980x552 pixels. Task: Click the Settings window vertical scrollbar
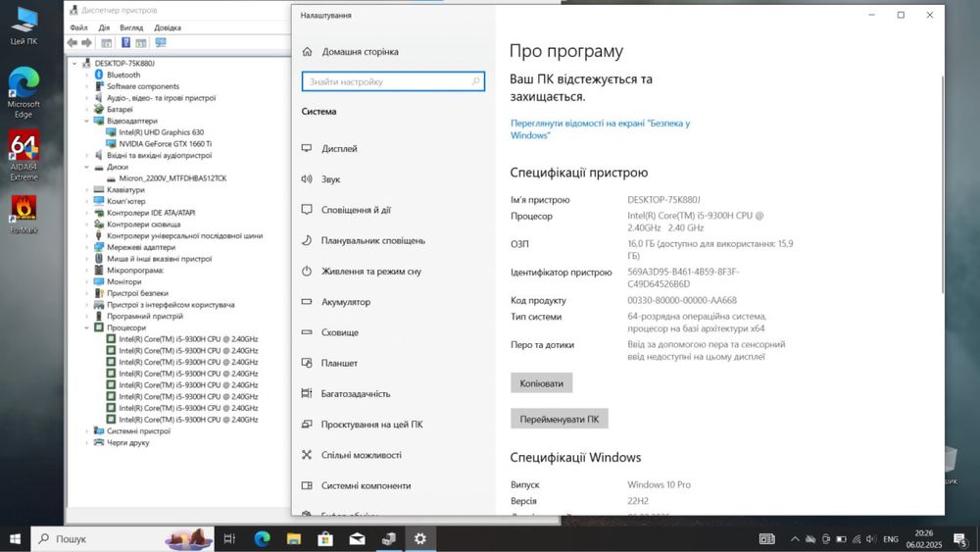coord(942,184)
